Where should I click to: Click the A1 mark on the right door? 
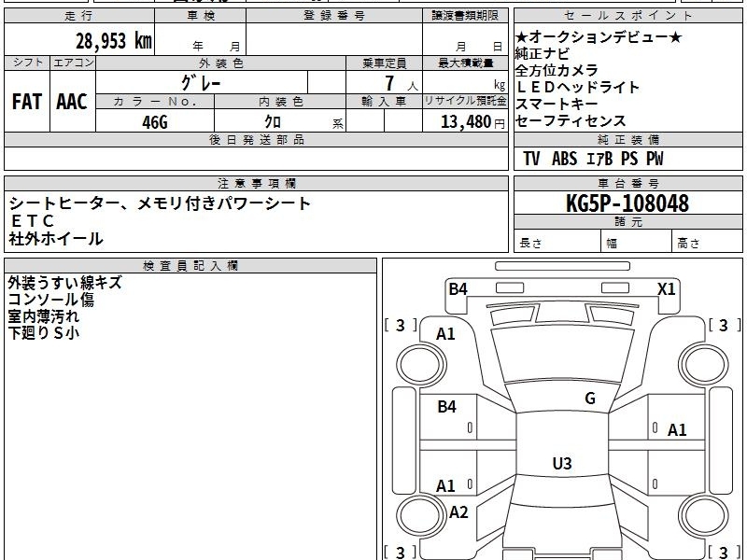pyautogui.click(x=677, y=430)
